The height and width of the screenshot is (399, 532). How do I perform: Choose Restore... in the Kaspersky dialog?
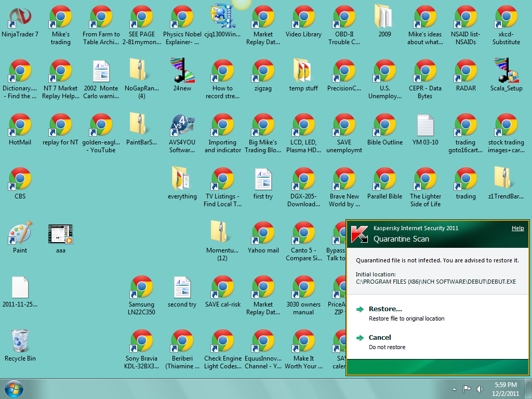385,309
